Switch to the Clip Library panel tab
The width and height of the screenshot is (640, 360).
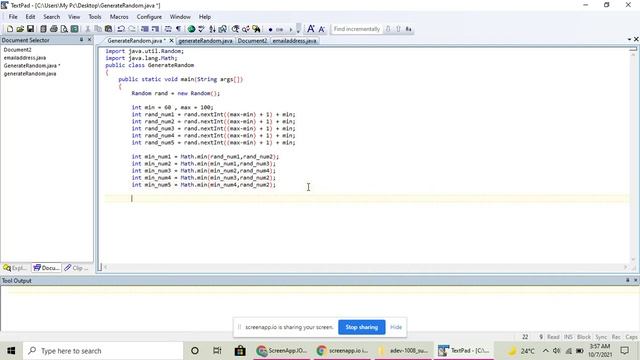pos(76,268)
